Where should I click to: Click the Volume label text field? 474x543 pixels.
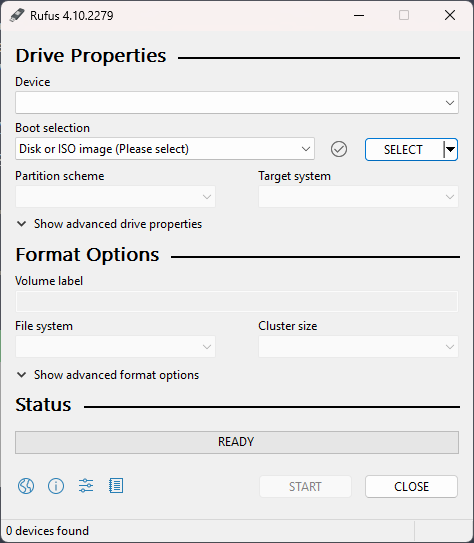237,301
